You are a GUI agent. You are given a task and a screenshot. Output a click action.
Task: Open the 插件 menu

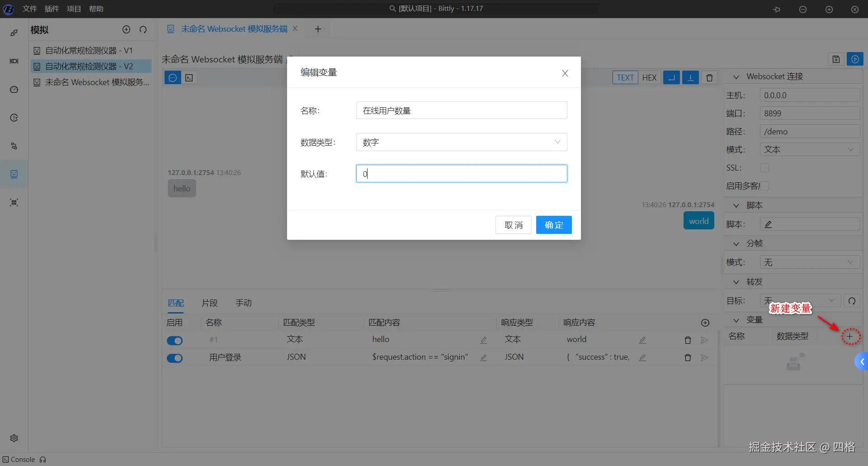52,9
